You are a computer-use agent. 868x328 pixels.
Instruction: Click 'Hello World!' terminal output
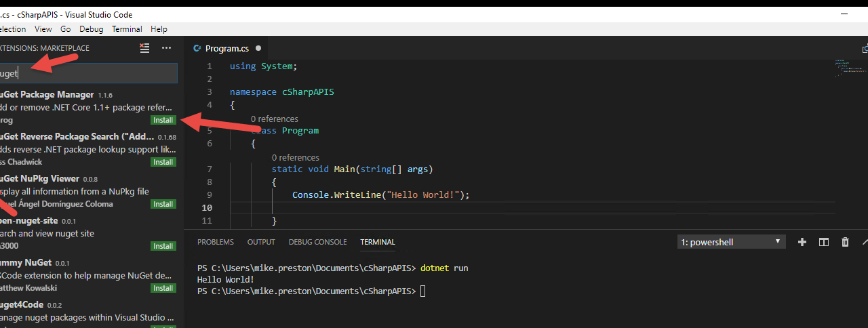[x=226, y=280]
